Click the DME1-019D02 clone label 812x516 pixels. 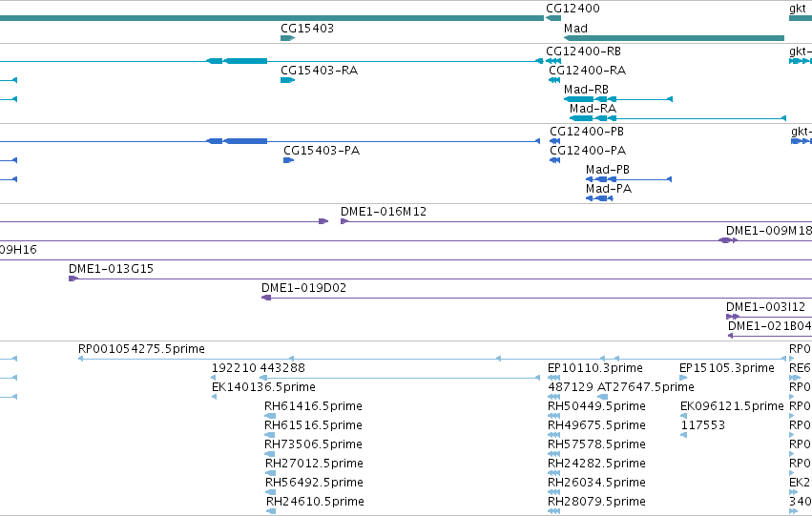(x=303, y=288)
